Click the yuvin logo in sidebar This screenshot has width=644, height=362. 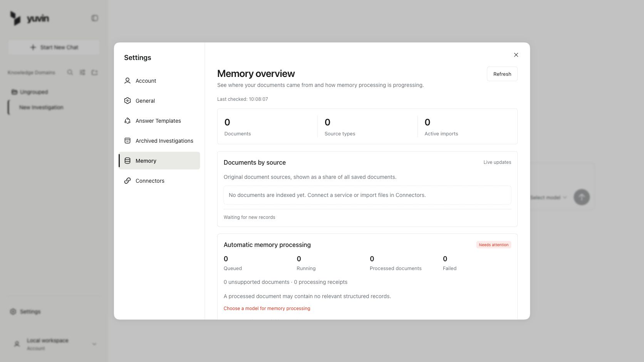[x=30, y=18]
